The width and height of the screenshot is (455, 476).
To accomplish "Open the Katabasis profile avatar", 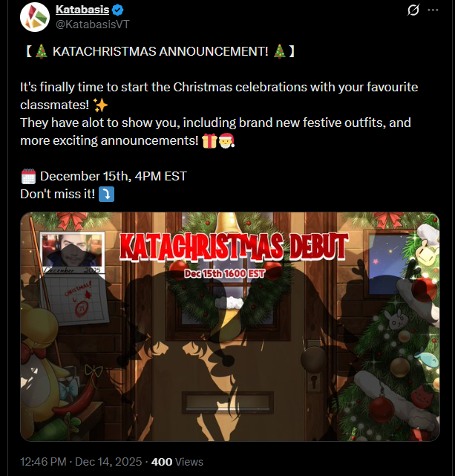I will [35, 17].
